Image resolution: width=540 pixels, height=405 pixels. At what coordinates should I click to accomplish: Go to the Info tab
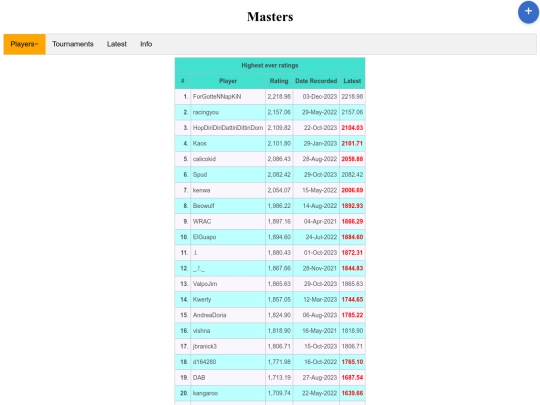pyautogui.click(x=146, y=44)
